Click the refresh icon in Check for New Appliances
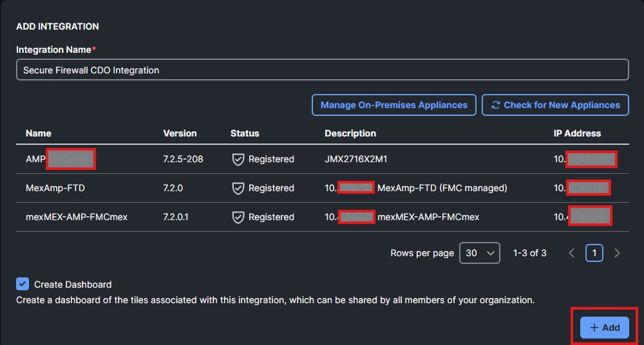Image resolution: width=644 pixels, height=345 pixels. pos(496,105)
